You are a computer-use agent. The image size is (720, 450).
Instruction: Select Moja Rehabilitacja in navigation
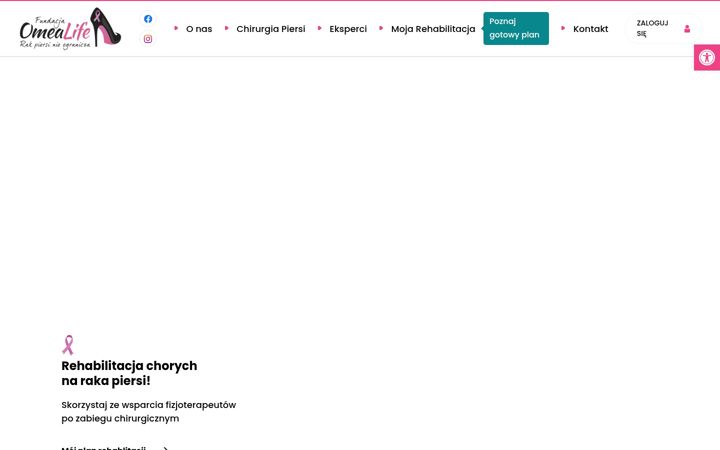point(433,29)
